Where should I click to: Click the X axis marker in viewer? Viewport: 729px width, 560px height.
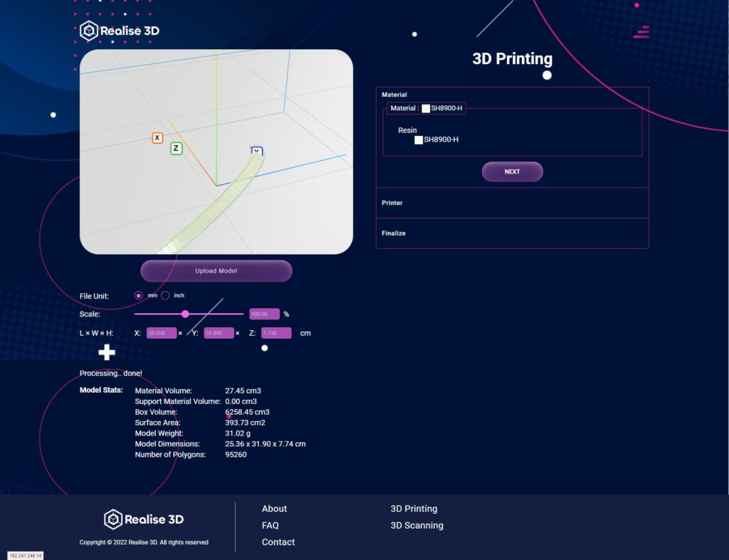tap(157, 137)
